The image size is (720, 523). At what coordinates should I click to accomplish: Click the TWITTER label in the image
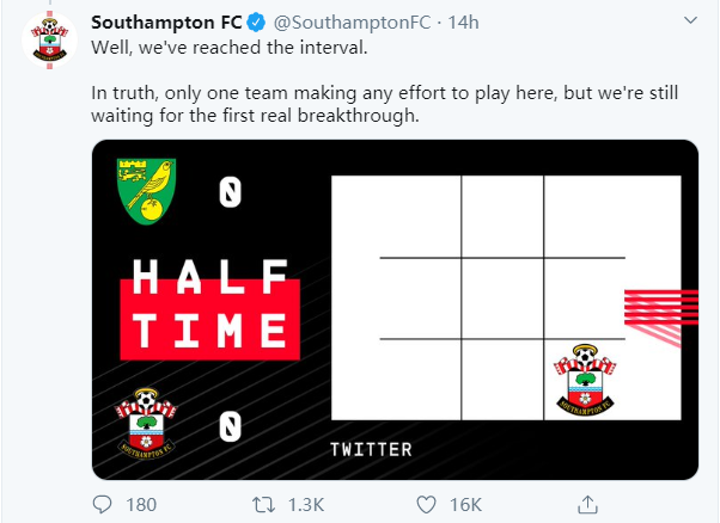(370, 450)
